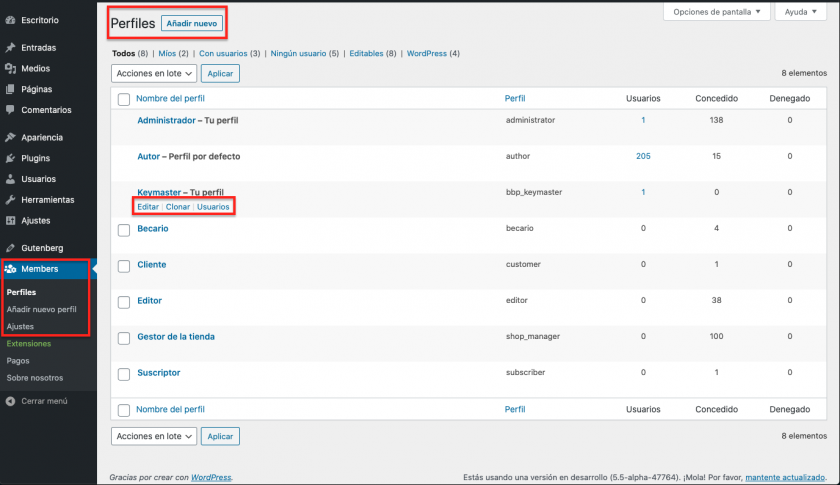Click the Entradas pin icon
Viewport: 840px width, 485px height.
[10, 47]
